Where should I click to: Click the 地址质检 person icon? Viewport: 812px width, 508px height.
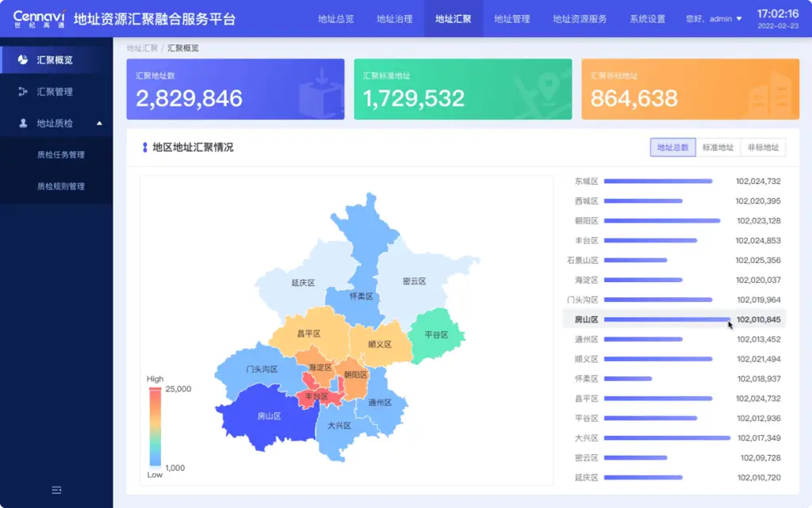point(23,124)
